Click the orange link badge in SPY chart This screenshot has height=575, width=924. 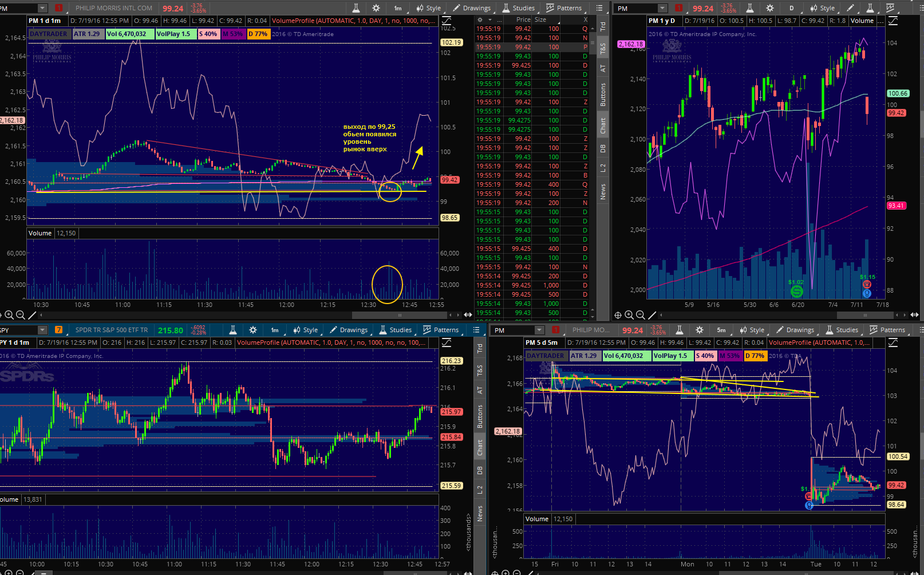(59, 330)
